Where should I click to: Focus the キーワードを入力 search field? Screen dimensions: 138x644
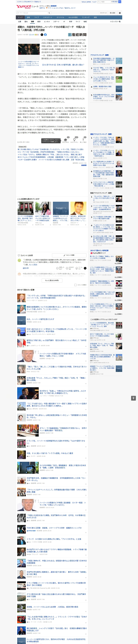32,13
